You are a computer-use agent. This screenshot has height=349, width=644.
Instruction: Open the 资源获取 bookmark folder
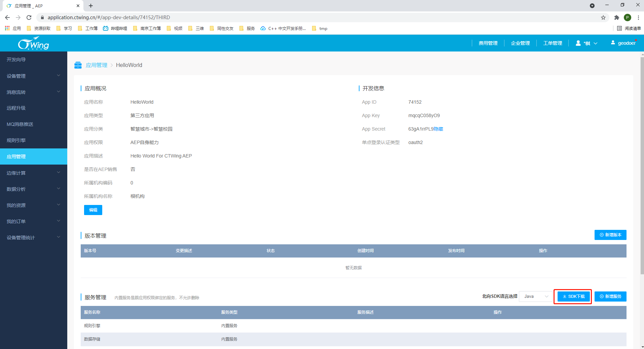[x=39, y=28]
